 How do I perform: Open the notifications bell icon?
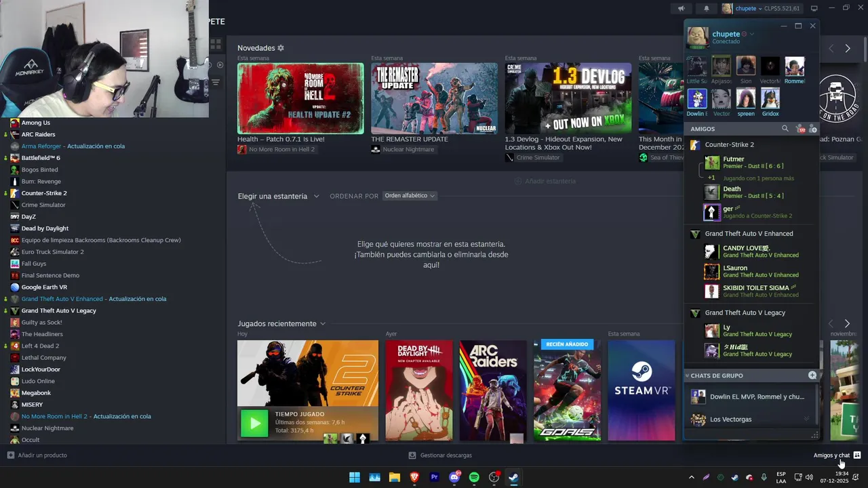pyautogui.click(x=706, y=8)
